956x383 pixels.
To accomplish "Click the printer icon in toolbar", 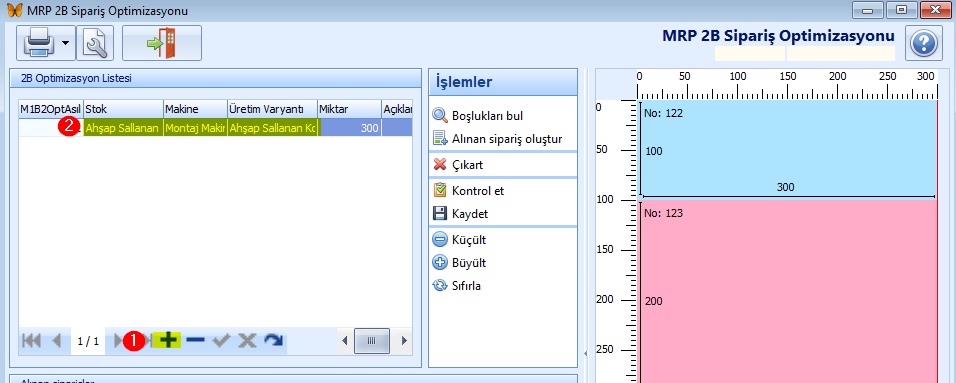I will (x=40, y=44).
